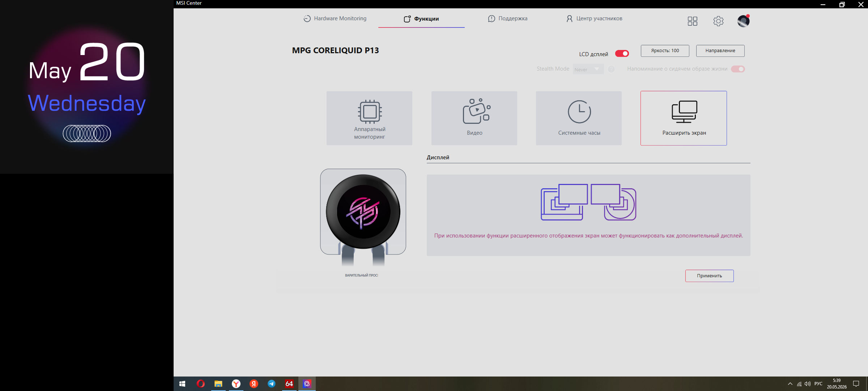Open AIDA64 from the taskbar
This screenshot has width=868, height=391.
(x=289, y=384)
